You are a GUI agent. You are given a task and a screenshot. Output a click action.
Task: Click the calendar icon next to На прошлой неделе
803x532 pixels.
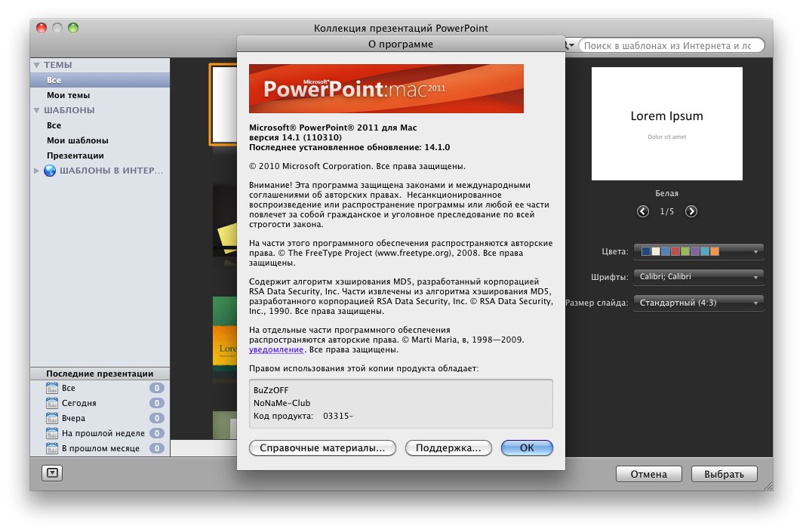pyautogui.click(x=52, y=433)
